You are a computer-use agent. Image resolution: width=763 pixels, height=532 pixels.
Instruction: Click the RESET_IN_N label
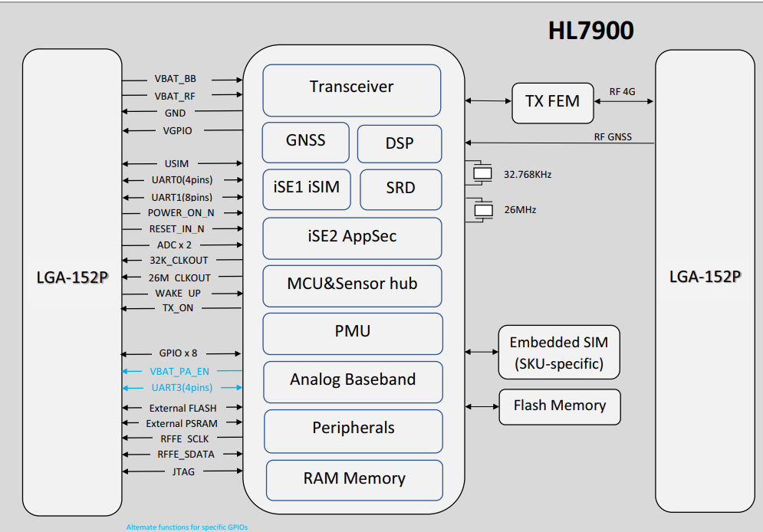[x=176, y=229]
